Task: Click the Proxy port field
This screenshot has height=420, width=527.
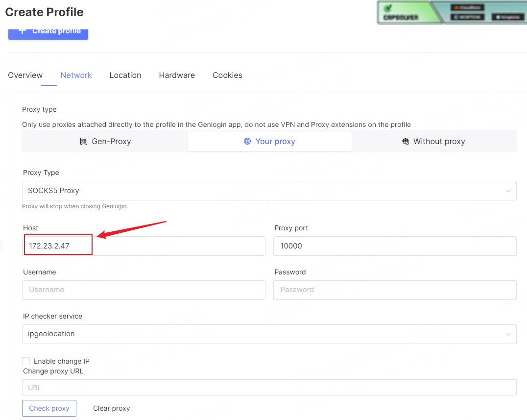Action: click(394, 246)
